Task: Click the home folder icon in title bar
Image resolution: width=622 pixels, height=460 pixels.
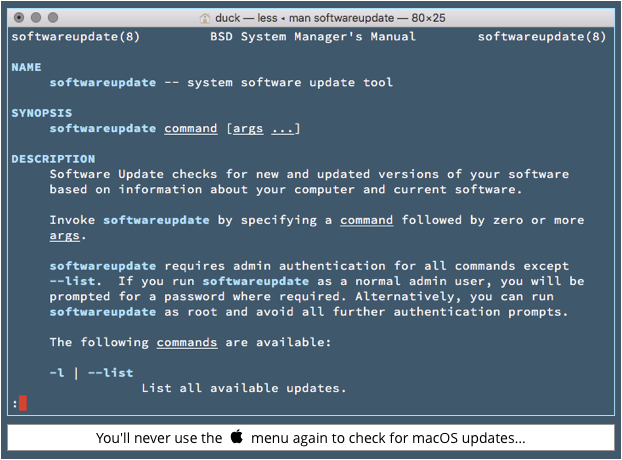Action: (205, 18)
